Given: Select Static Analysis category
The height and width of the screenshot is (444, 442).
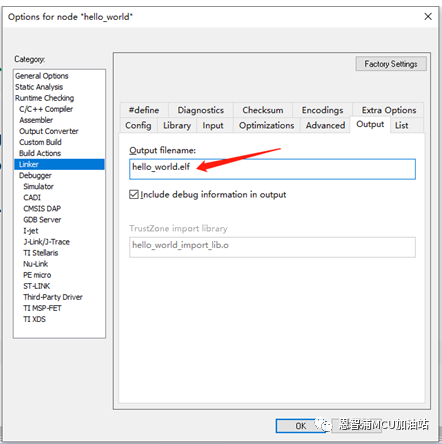Looking at the screenshot, I should (39, 87).
